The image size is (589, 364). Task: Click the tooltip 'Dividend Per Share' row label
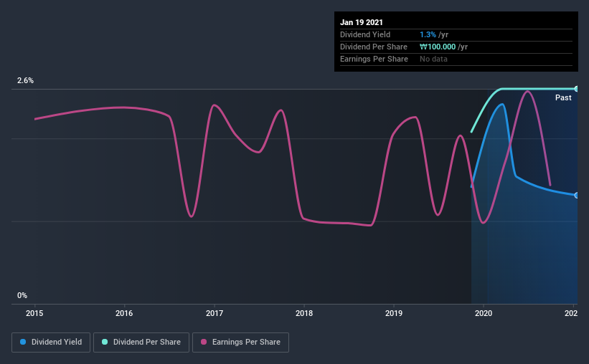point(373,47)
